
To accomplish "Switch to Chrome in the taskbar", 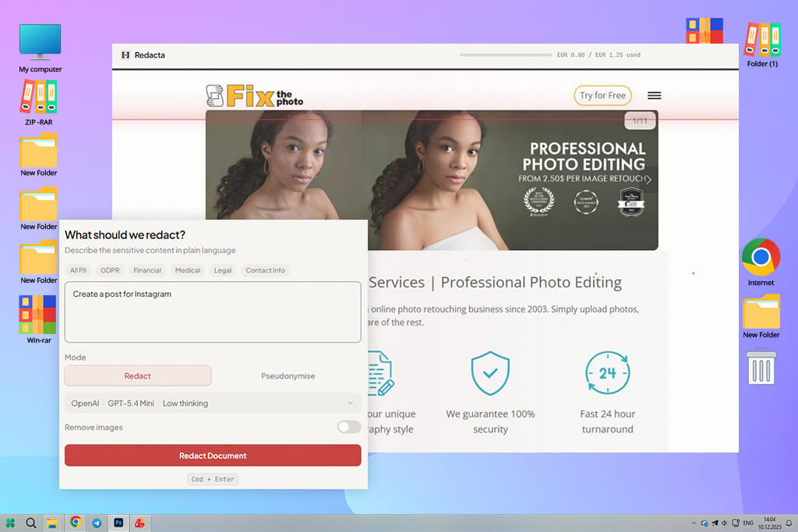I will 76,522.
